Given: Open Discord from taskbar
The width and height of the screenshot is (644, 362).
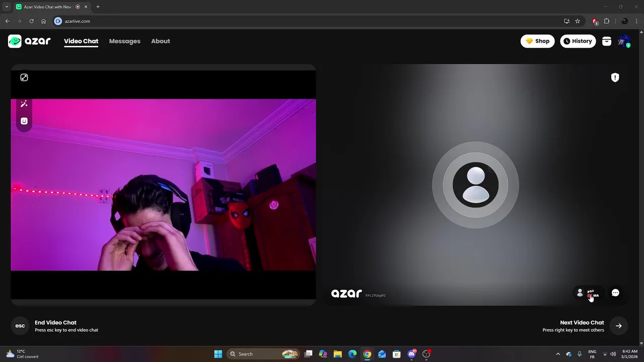Looking at the screenshot, I should click(x=412, y=354).
